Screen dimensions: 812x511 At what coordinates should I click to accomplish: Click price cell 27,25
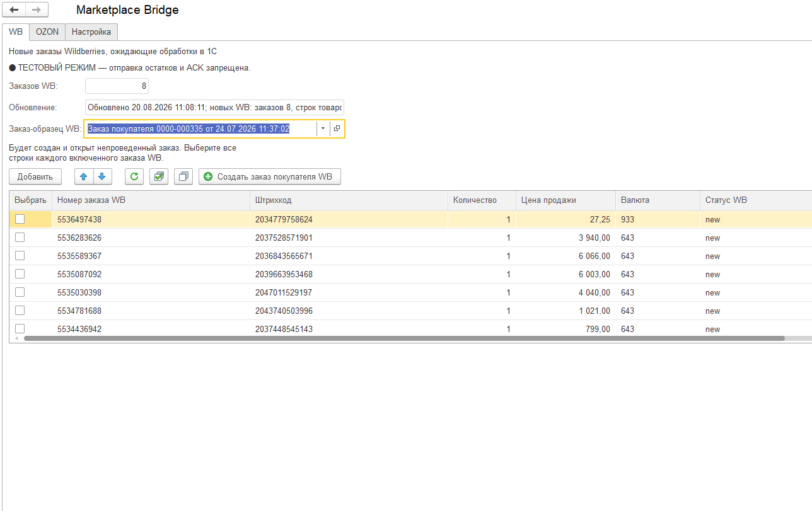click(x=565, y=219)
